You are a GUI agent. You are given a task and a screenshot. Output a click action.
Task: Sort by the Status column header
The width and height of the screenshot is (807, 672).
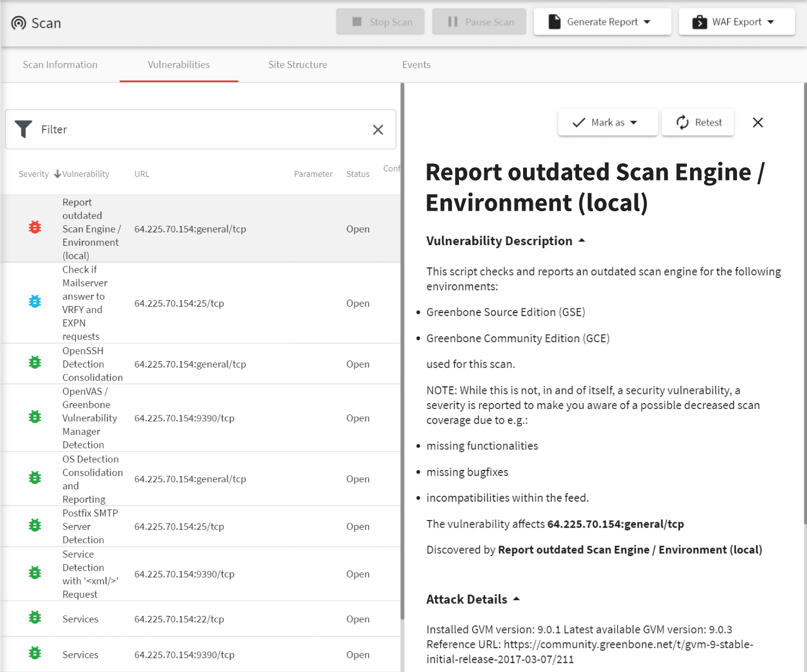(x=358, y=174)
